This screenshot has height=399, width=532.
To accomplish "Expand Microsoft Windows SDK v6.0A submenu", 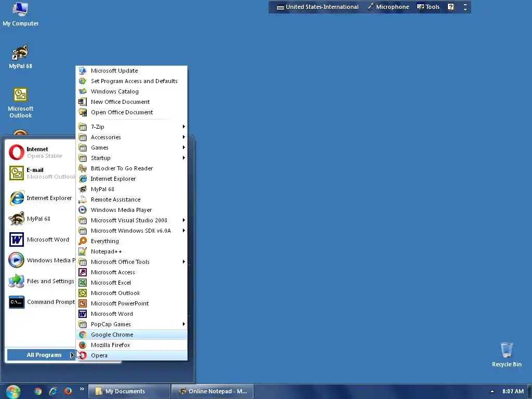I will coord(131,231).
